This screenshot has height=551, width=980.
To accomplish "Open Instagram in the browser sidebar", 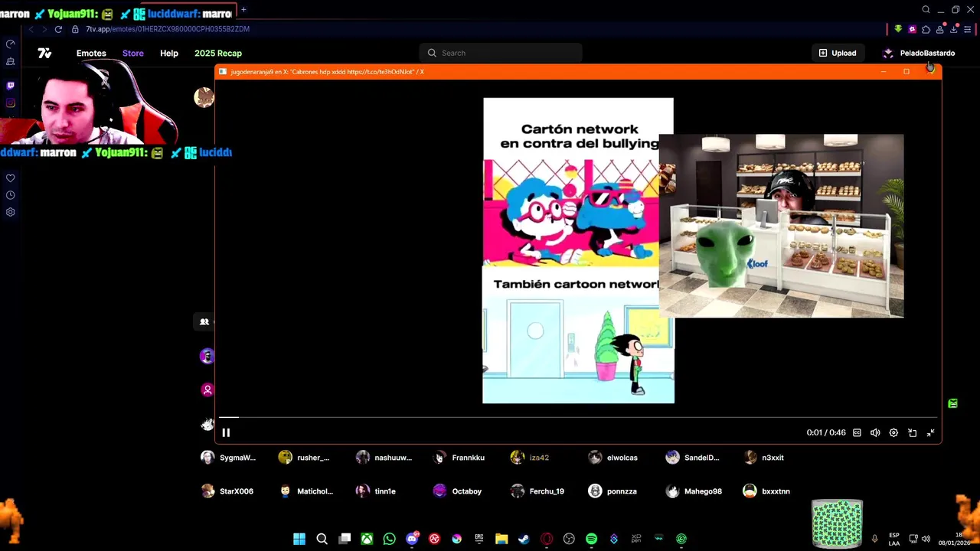I will (x=11, y=103).
